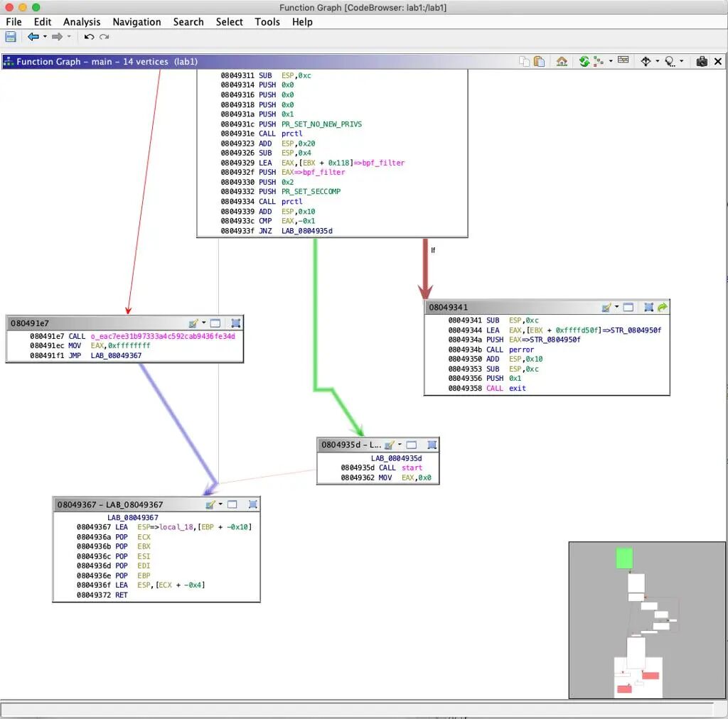This screenshot has height=719, width=728.
Task: Click the Undo arrow in the toolbar
Action: point(89,37)
